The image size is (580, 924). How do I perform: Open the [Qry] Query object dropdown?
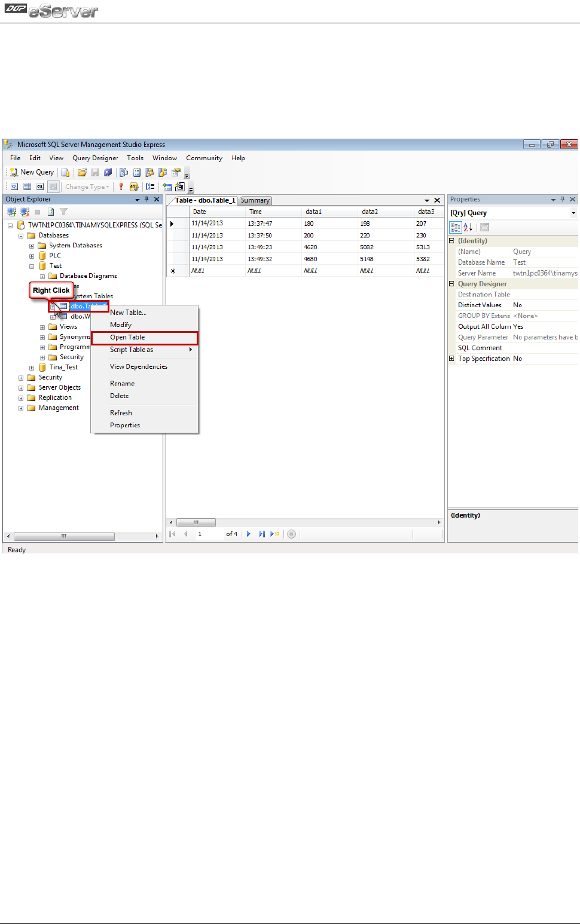pos(573,213)
